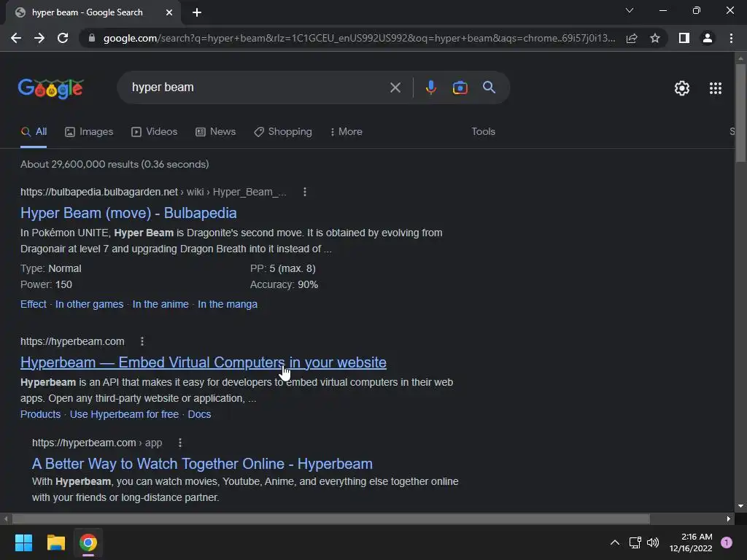Click the bulbapedia.bulbagarden.net URL breadcrumb
The height and width of the screenshot is (560, 747).
point(153,192)
